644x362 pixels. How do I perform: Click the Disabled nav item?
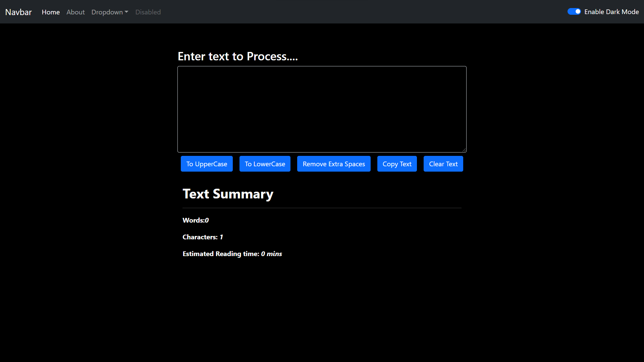[x=148, y=12]
